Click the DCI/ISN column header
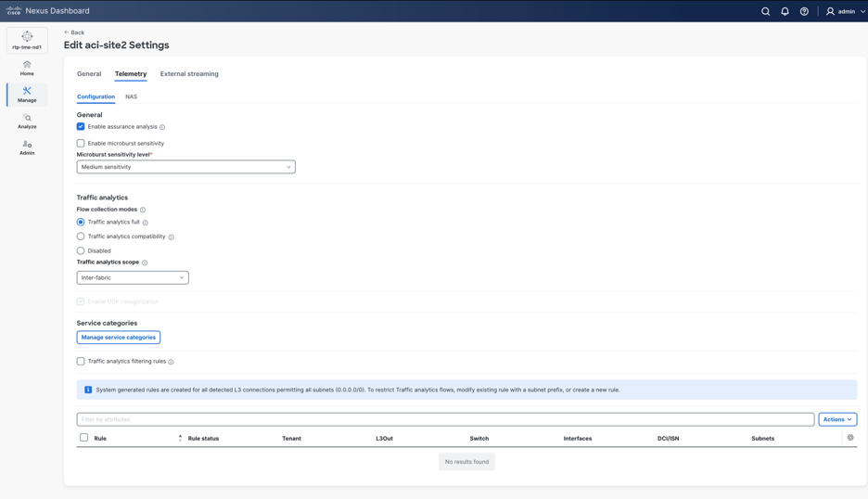The width and height of the screenshot is (868, 499). [669, 438]
